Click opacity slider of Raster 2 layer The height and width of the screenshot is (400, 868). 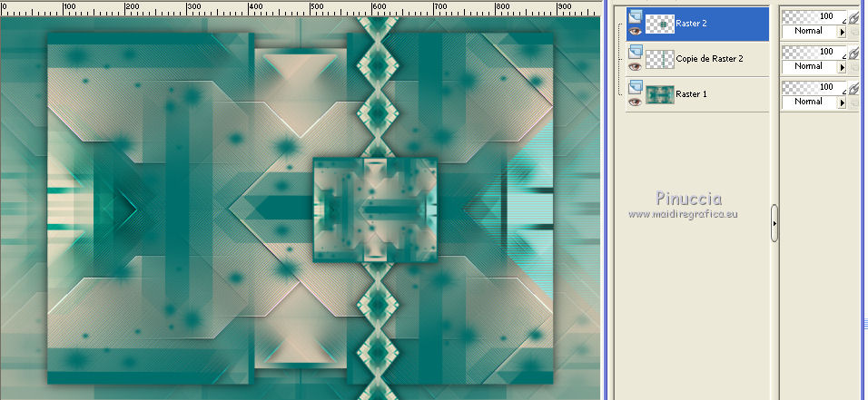click(814, 17)
